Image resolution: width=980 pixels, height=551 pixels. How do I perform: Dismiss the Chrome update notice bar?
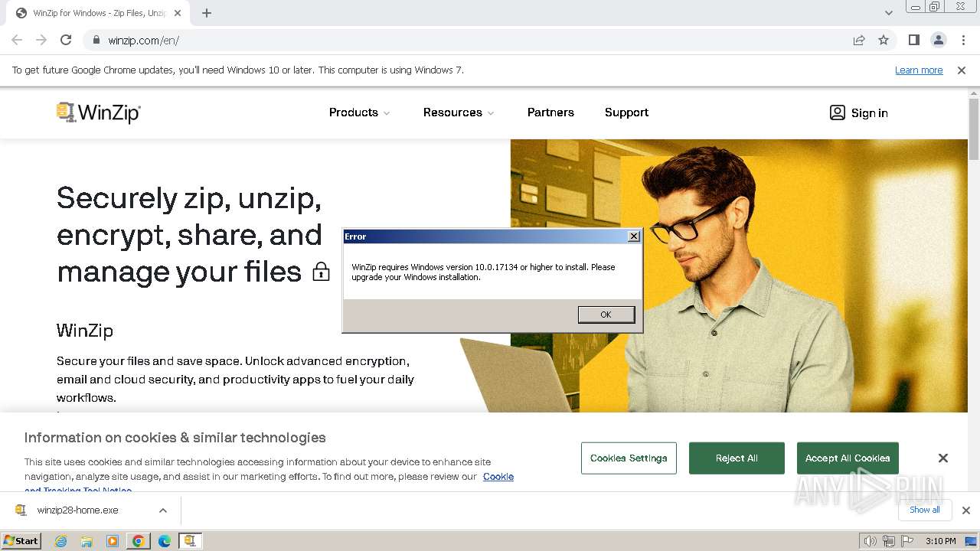pos(962,70)
